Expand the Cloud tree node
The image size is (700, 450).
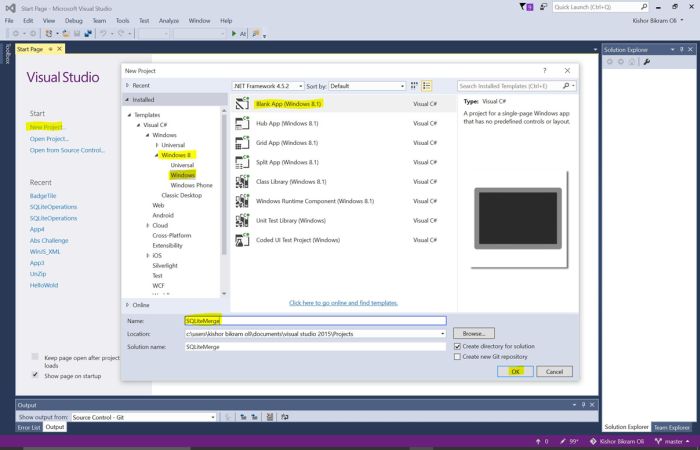coord(148,225)
